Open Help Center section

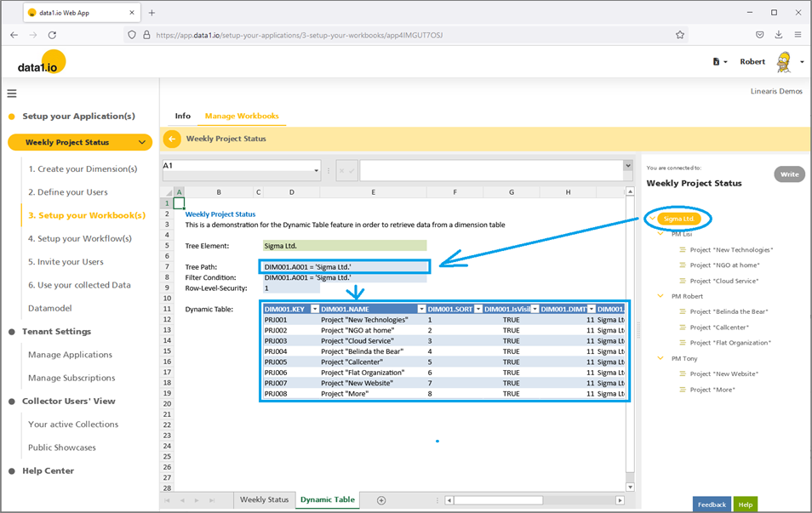[48, 471]
